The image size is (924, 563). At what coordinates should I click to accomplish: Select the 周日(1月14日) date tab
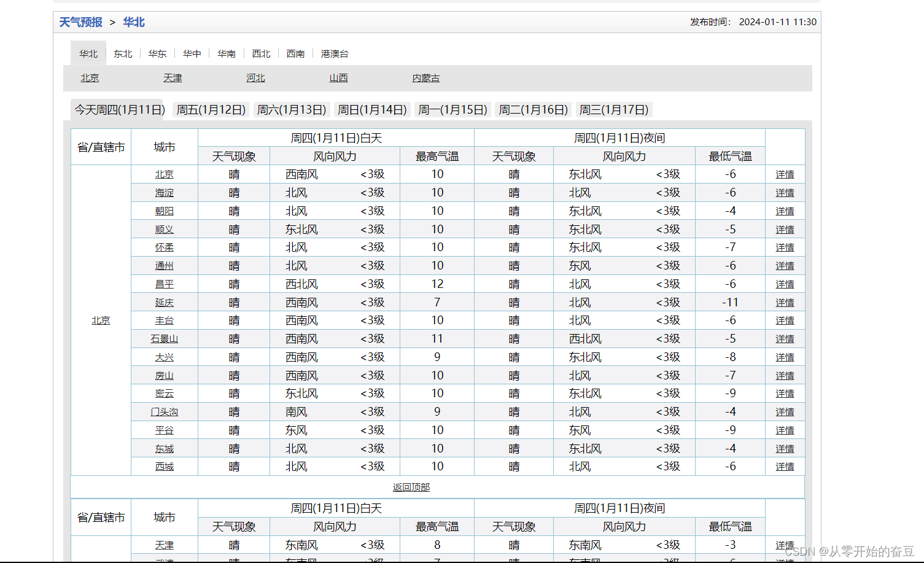[x=372, y=110]
